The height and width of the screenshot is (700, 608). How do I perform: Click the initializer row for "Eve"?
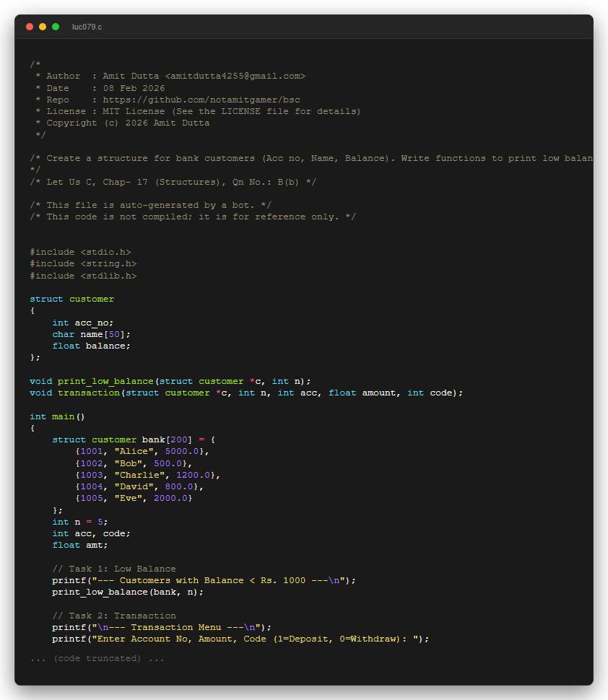pyautogui.click(x=134, y=498)
